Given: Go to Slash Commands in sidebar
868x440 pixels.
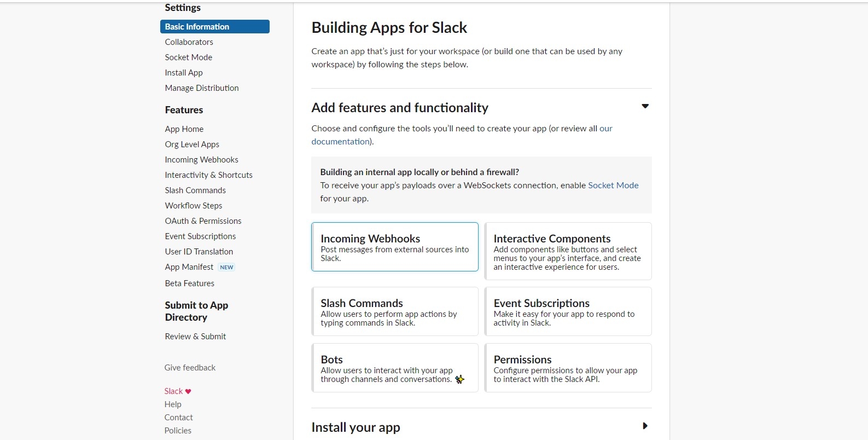Looking at the screenshot, I should pos(195,190).
